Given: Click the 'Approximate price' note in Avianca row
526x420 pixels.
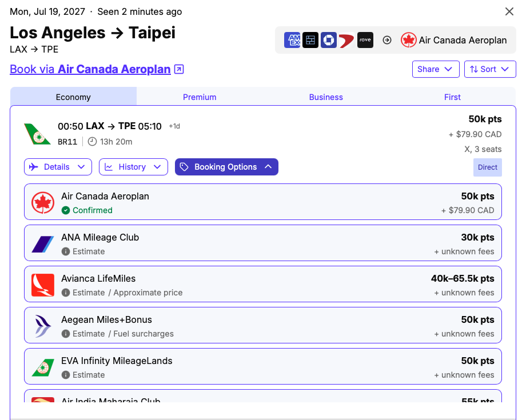Looking at the screenshot, I should point(148,293).
